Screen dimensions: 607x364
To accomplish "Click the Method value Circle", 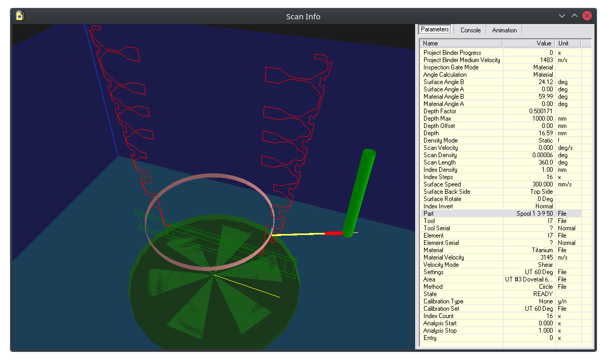I will point(546,287).
